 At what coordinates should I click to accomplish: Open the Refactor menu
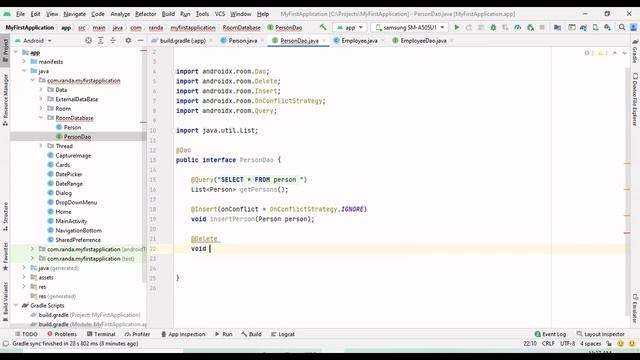coord(146,14)
